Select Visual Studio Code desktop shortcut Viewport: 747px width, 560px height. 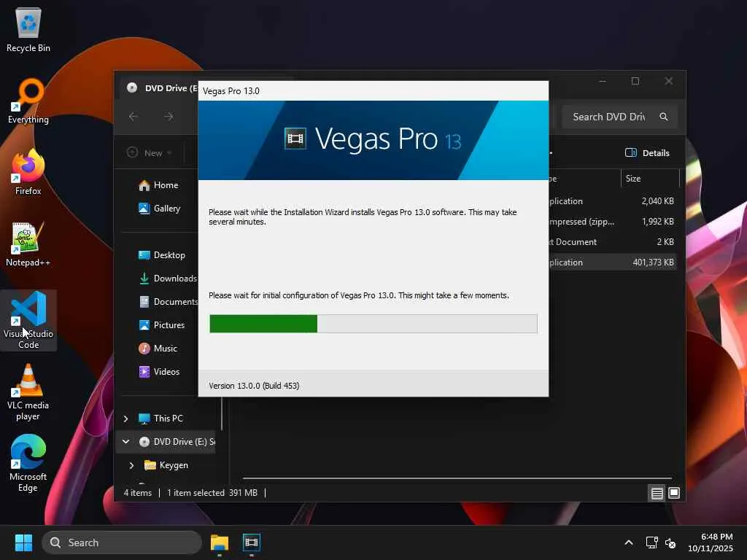point(28,320)
